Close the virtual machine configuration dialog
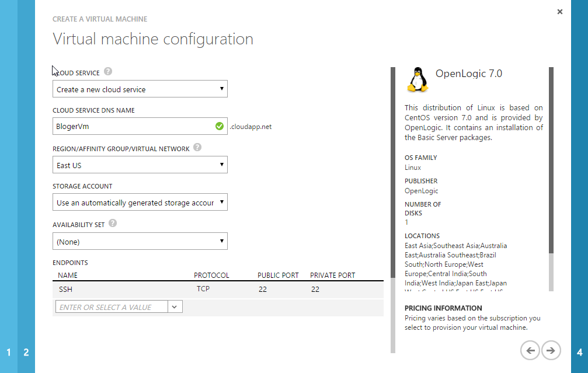 [x=560, y=12]
